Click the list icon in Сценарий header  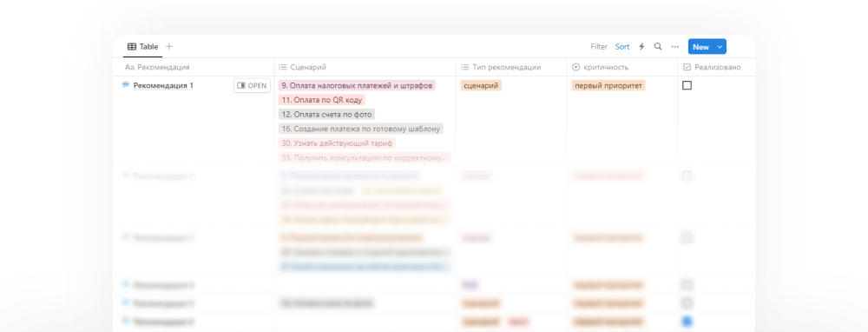[282, 67]
